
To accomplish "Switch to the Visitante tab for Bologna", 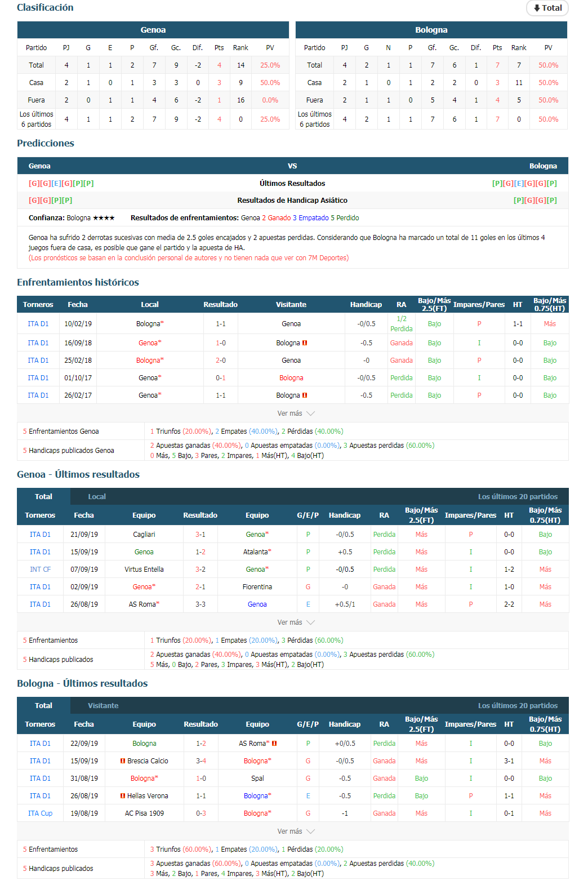I will [x=103, y=705].
